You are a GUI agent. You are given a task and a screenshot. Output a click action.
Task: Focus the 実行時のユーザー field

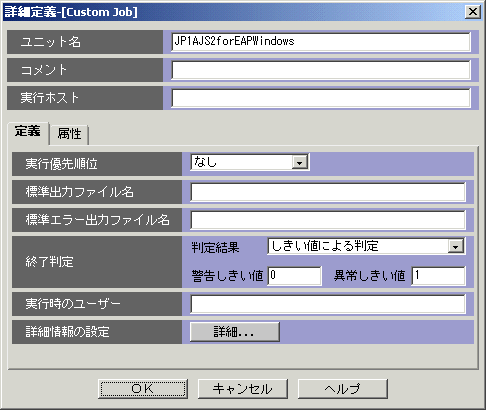(x=328, y=304)
